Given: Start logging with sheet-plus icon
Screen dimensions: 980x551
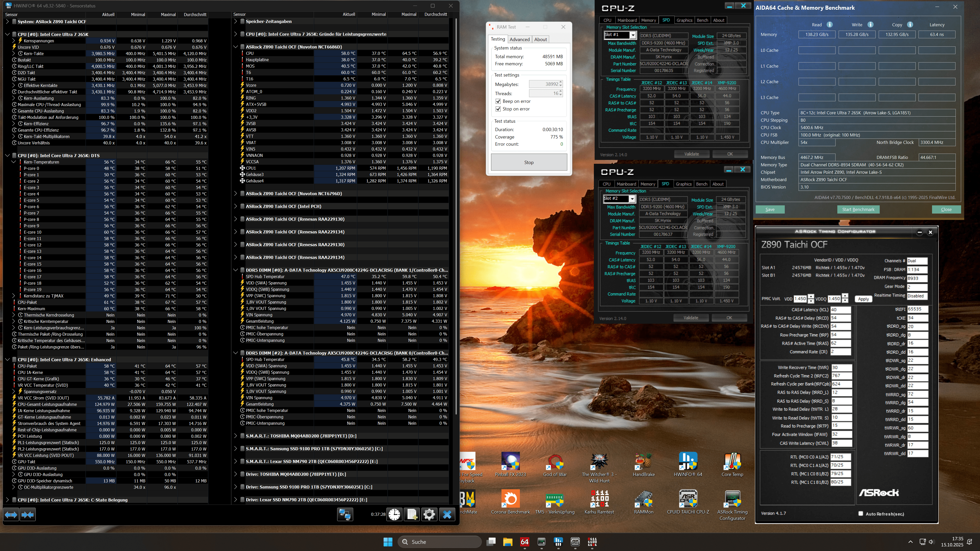Looking at the screenshot, I should (412, 515).
